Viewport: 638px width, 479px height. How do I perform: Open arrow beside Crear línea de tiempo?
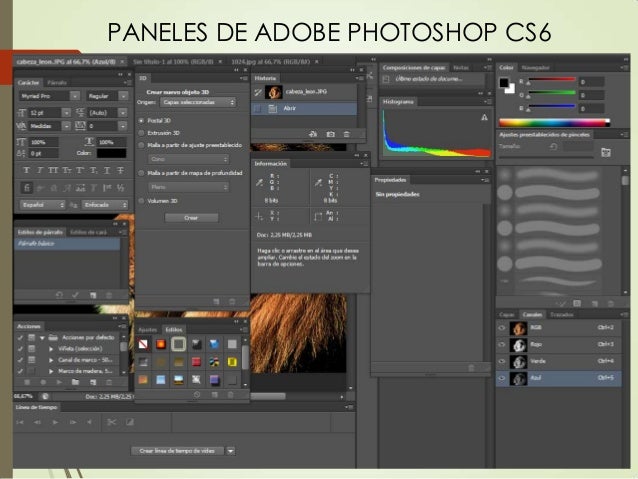click(x=231, y=451)
